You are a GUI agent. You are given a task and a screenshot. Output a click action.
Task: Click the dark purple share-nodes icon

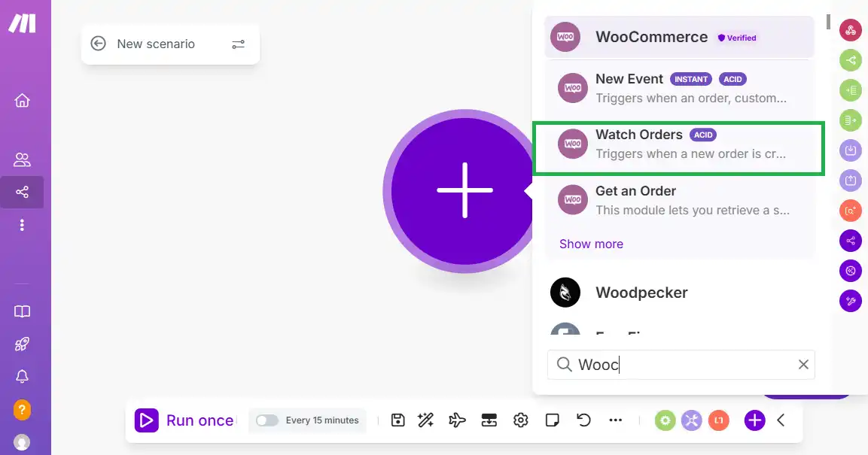click(851, 241)
